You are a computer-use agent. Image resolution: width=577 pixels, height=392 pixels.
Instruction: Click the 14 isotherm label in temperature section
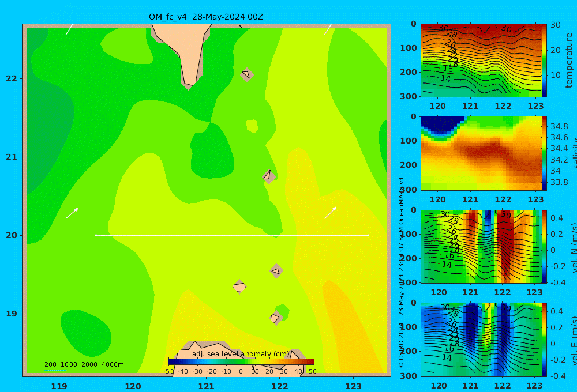click(445, 79)
